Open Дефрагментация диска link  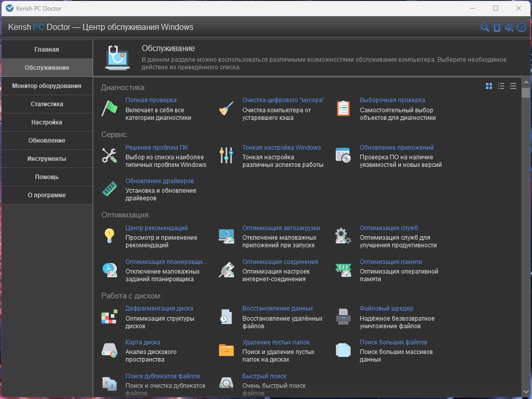click(159, 308)
